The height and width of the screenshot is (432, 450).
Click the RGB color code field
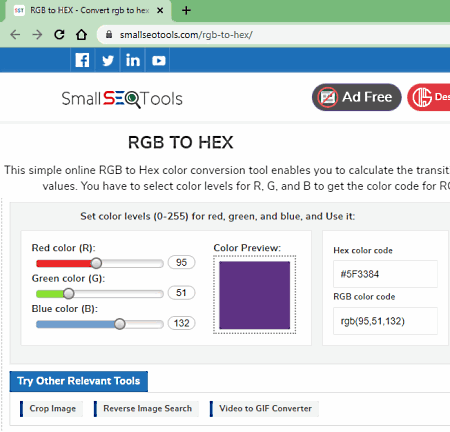[x=385, y=321]
